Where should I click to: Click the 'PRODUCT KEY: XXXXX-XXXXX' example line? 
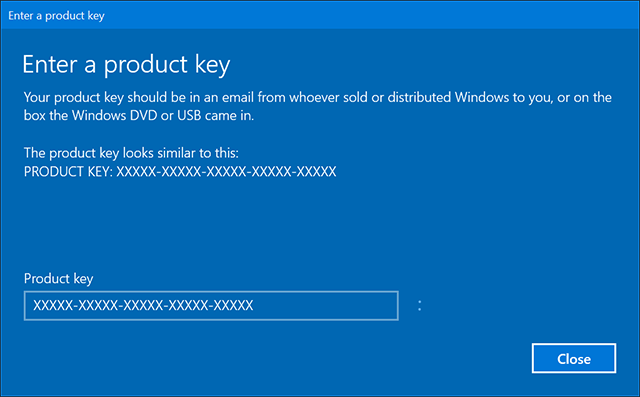(180, 171)
